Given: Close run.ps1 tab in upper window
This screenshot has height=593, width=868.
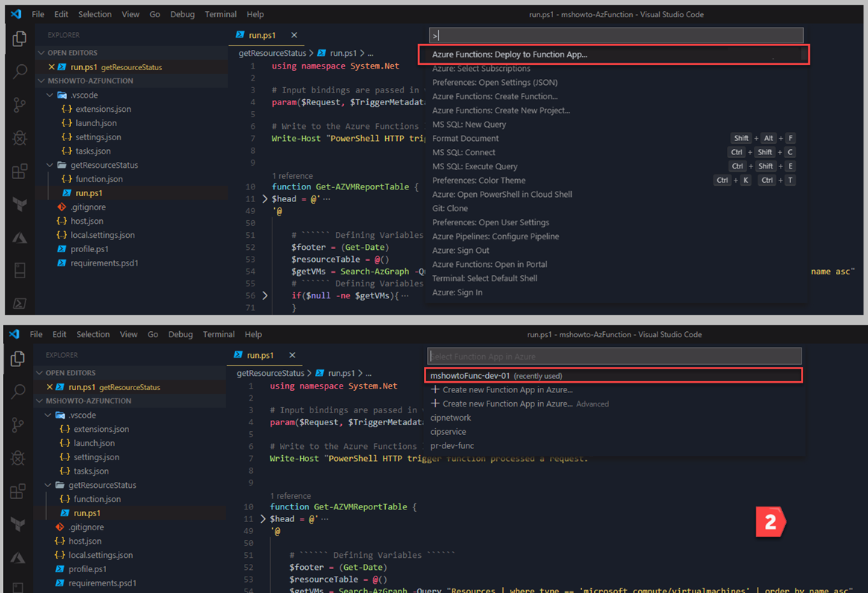Looking at the screenshot, I should tap(294, 35).
